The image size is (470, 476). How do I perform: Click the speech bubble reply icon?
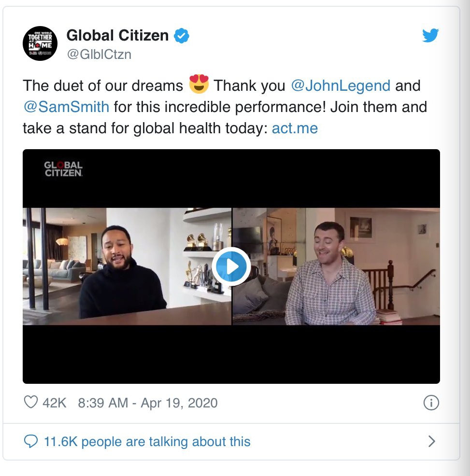click(31, 441)
